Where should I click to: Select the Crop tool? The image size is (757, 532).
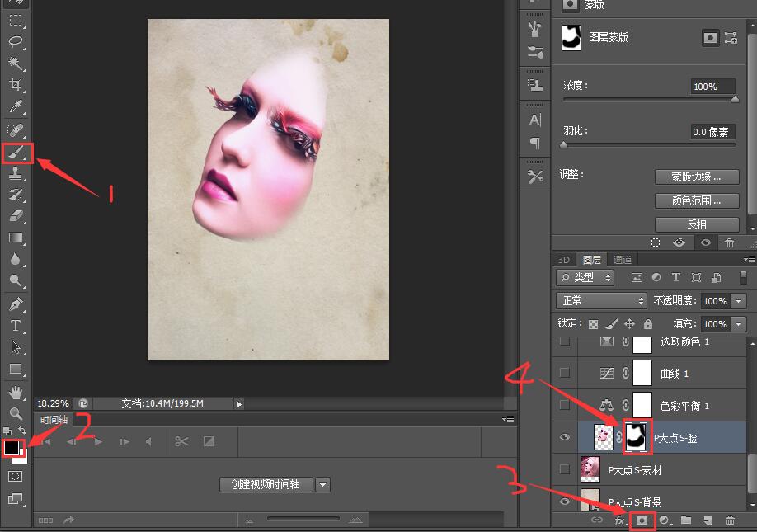(x=16, y=85)
